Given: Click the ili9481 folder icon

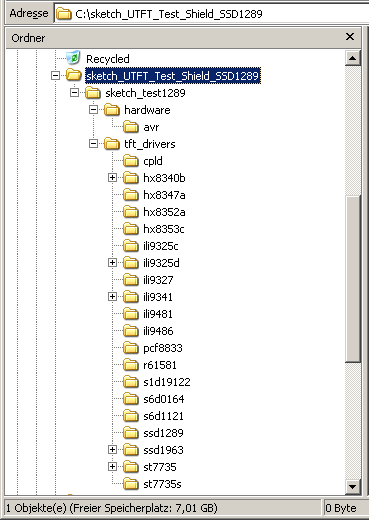Looking at the screenshot, I should (131, 313).
